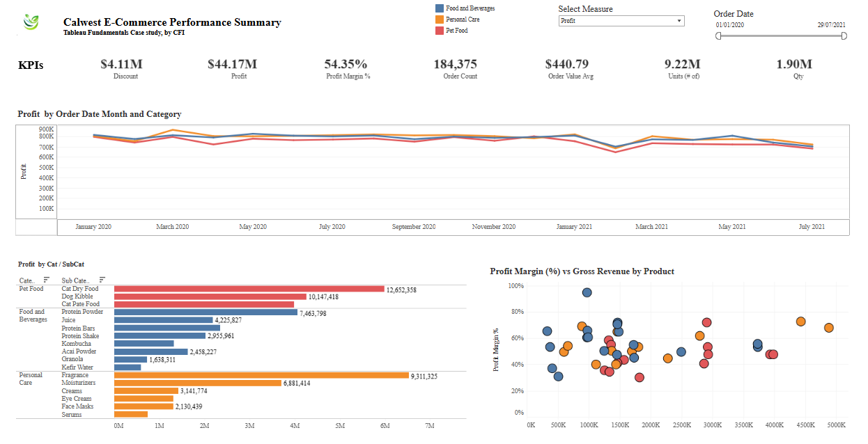Select the blue Food and Beverages legend swatch
868x444 pixels.
point(440,8)
